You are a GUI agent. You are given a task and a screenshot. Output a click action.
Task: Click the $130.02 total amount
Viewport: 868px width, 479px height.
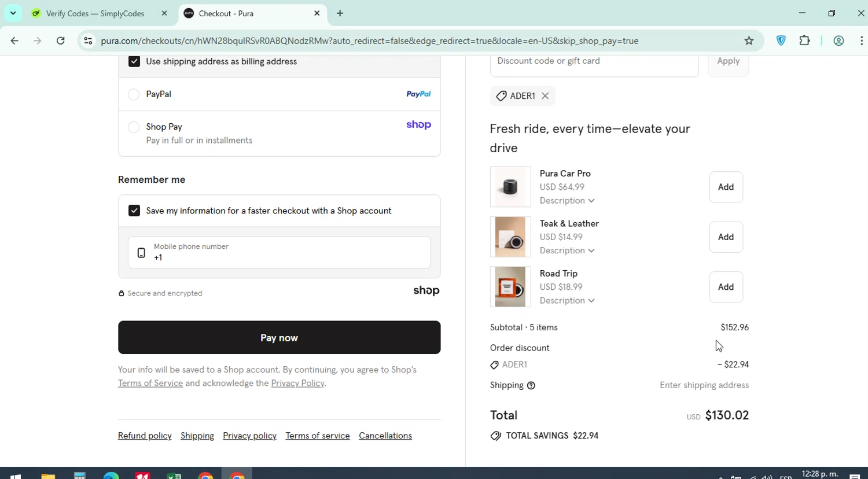pyautogui.click(x=727, y=415)
